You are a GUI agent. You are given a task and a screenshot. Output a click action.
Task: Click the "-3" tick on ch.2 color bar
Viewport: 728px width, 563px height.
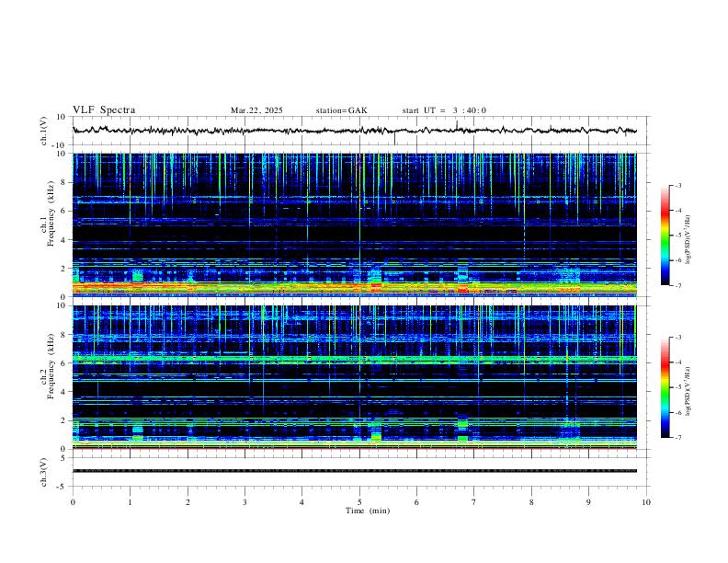pyautogui.click(x=677, y=338)
